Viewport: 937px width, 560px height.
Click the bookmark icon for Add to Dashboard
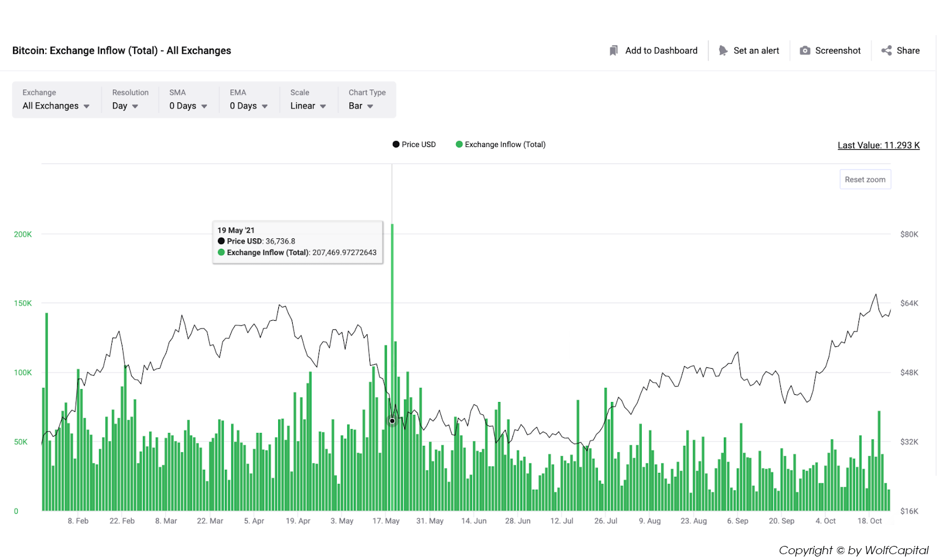point(613,51)
